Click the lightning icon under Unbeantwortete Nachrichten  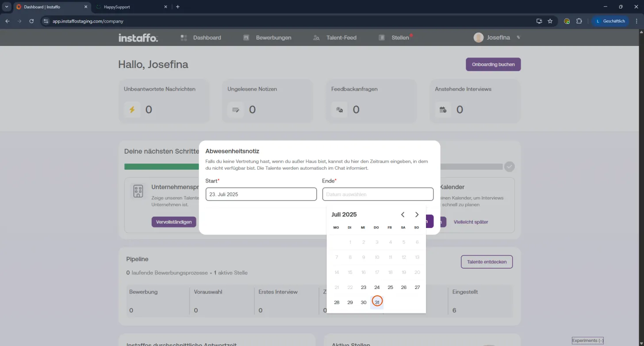point(132,110)
